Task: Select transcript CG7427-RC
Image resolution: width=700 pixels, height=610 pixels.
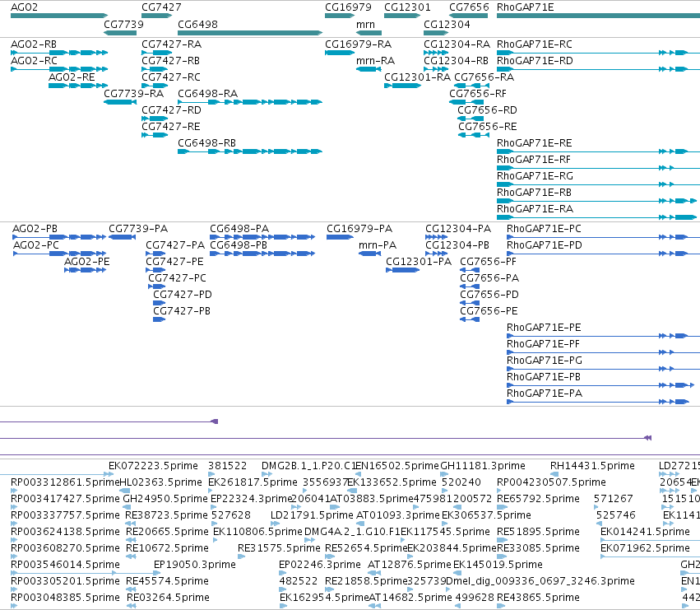Action: pyautogui.click(x=171, y=77)
